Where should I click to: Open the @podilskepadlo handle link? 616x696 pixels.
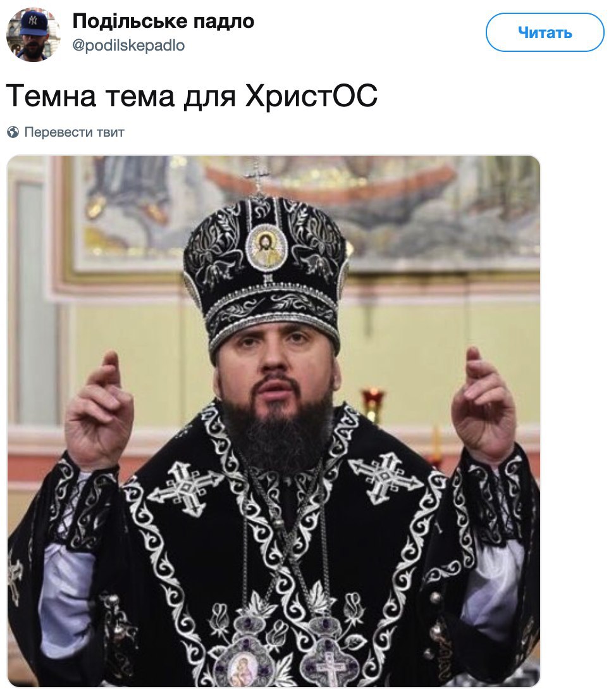pos(128,46)
